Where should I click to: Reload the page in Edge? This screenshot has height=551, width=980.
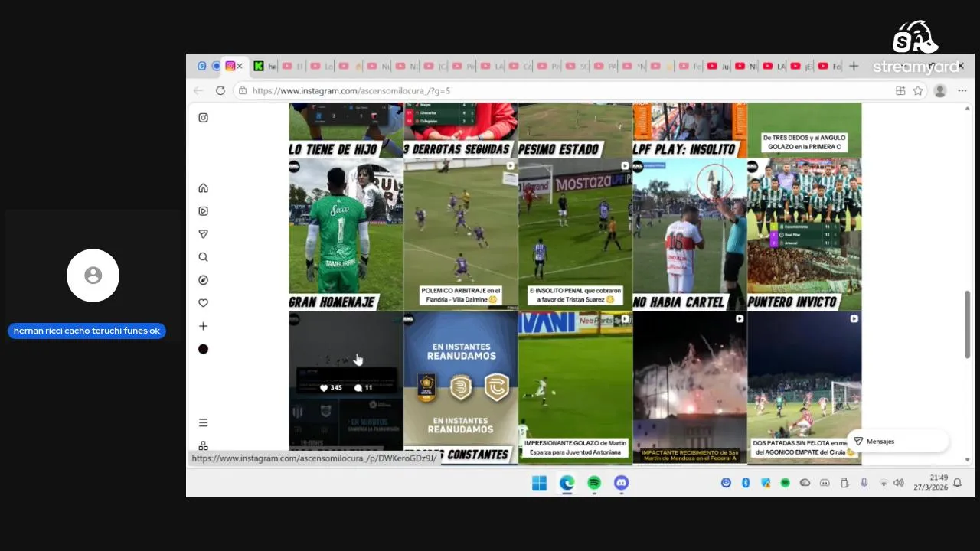[220, 90]
